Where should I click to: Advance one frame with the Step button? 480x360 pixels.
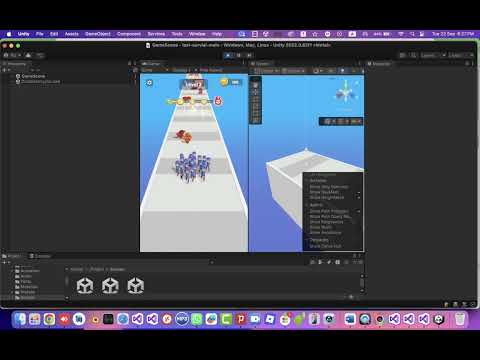(x=249, y=55)
